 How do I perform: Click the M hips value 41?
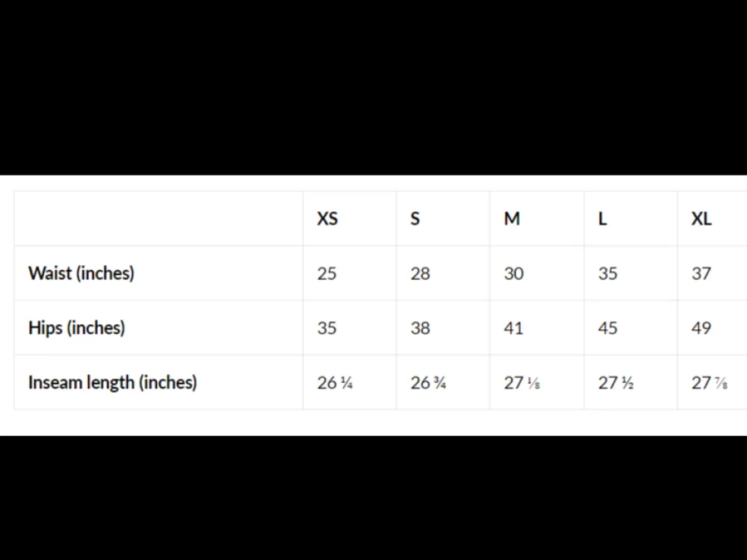click(514, 328)
